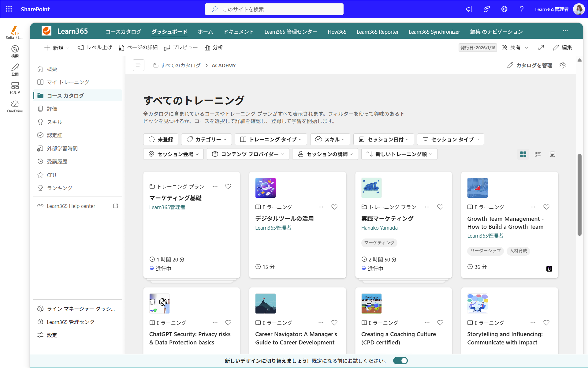This screenshot has width=588, height=368.
Task: Open the Career Navigator course thumbnail
Action: point(265,303)
